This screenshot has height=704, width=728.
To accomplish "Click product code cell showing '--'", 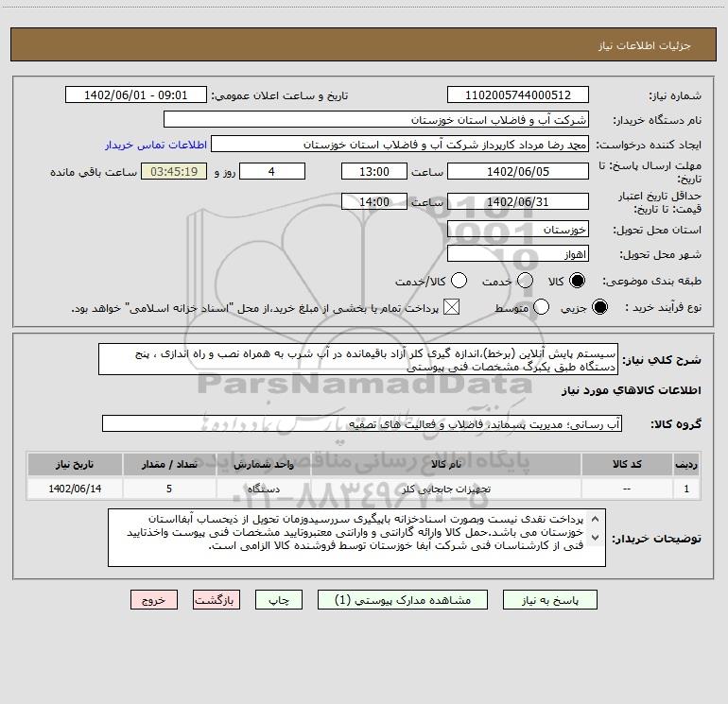I will pos(627,489).
